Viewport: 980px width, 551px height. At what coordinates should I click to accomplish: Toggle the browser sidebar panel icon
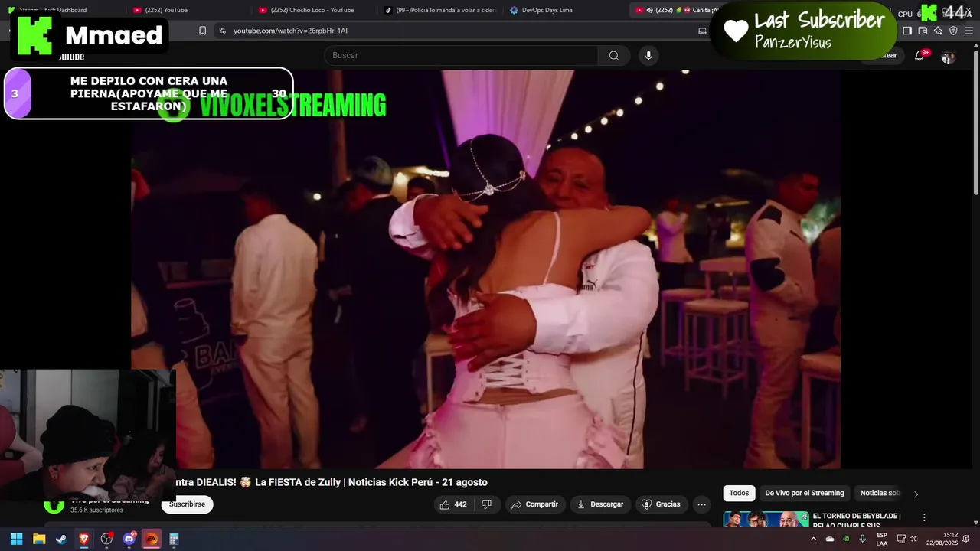[907, 31]
